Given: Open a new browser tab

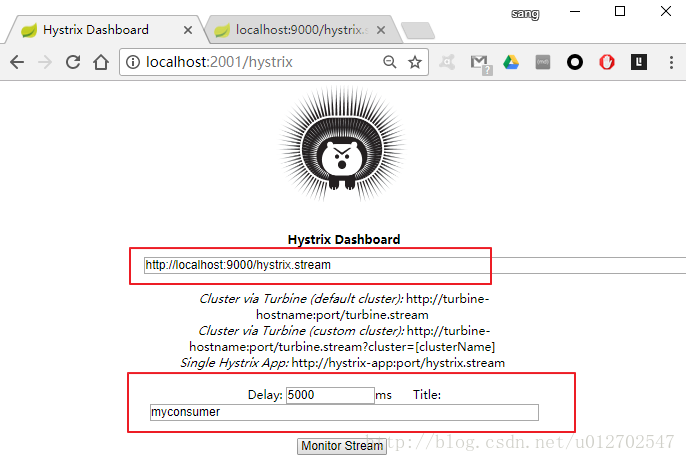Looking at the screenshot, I should (418, 31).
